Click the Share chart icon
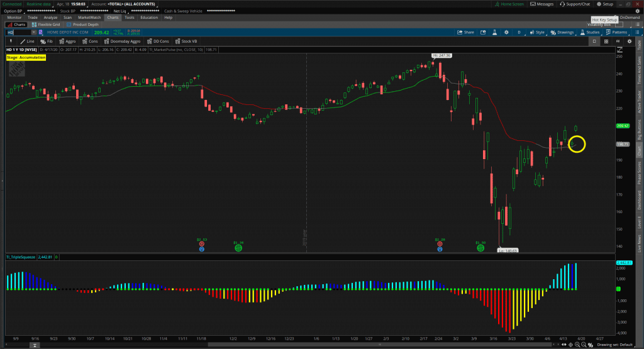Image resolution: width=644 pixels, height=349 pixels. coord(465,32)
